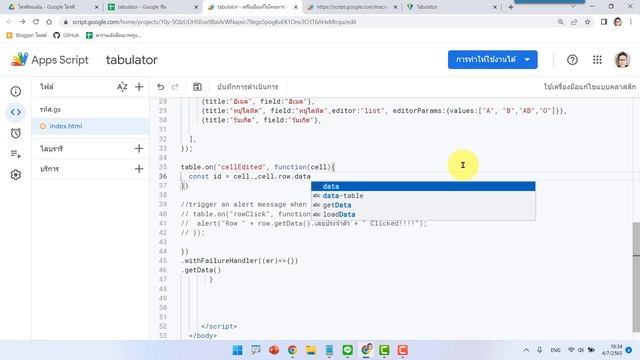Click '.getData()' on line 46
Viewport: 640px width, 360px height.
click(201, 270)
